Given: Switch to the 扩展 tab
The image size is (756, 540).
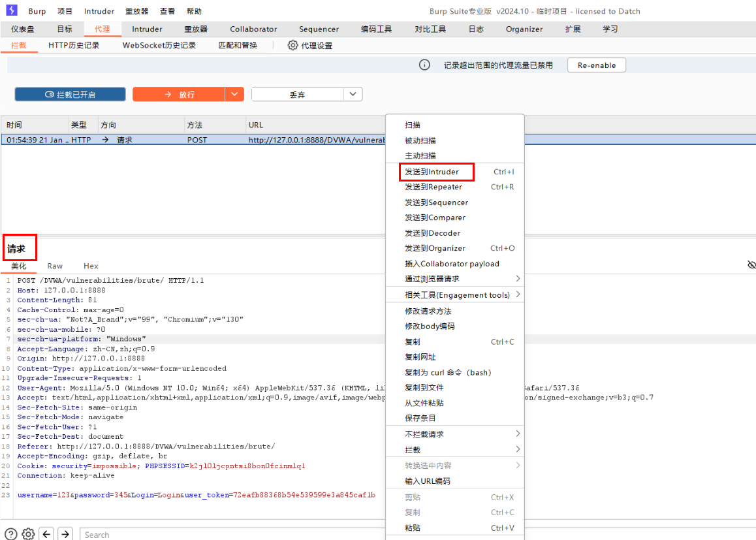Looking at the screenshot, I should (573, 29).
